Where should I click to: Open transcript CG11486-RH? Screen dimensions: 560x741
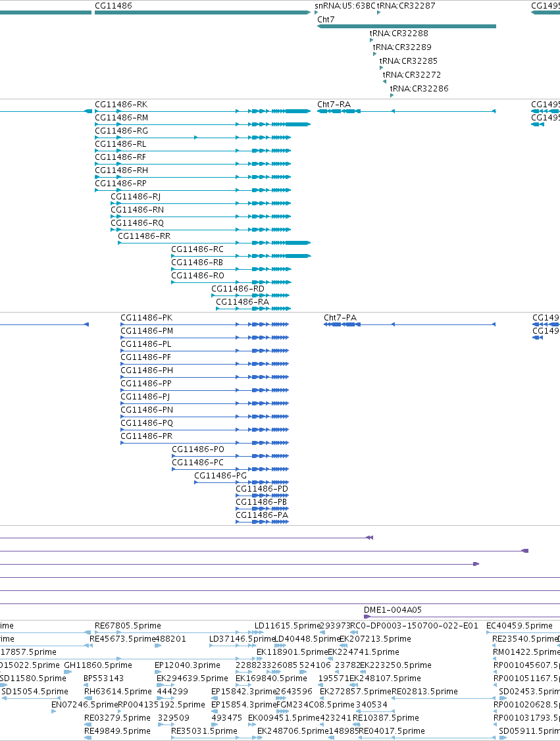[x=122, y=170]
